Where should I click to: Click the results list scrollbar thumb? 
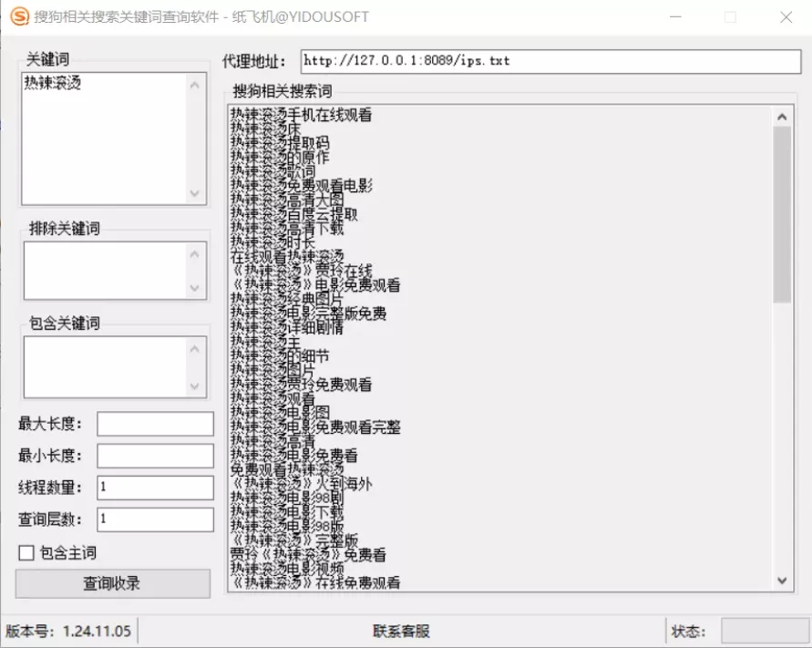coord(782,214)
